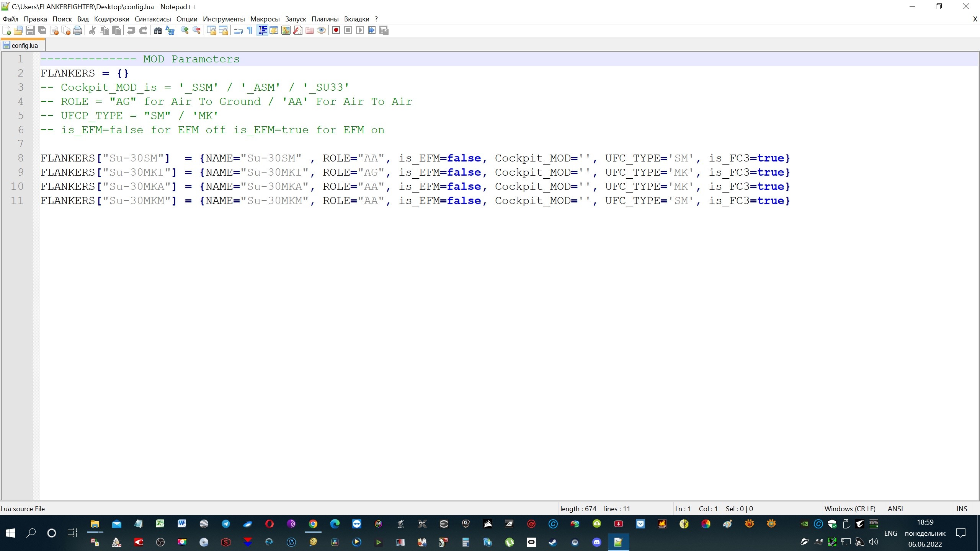The height and width of the screenshot is (551, 980).
Task: Click the Paste toolbar icon
Action: pyautogui.click(x=116, y=30)
